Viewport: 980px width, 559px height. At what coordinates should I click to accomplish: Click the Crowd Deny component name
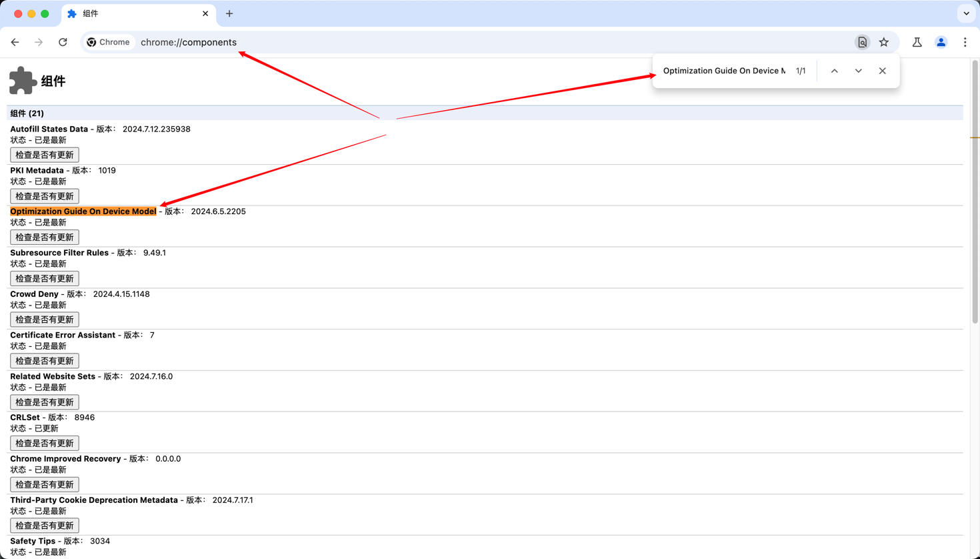click(34, 294)
